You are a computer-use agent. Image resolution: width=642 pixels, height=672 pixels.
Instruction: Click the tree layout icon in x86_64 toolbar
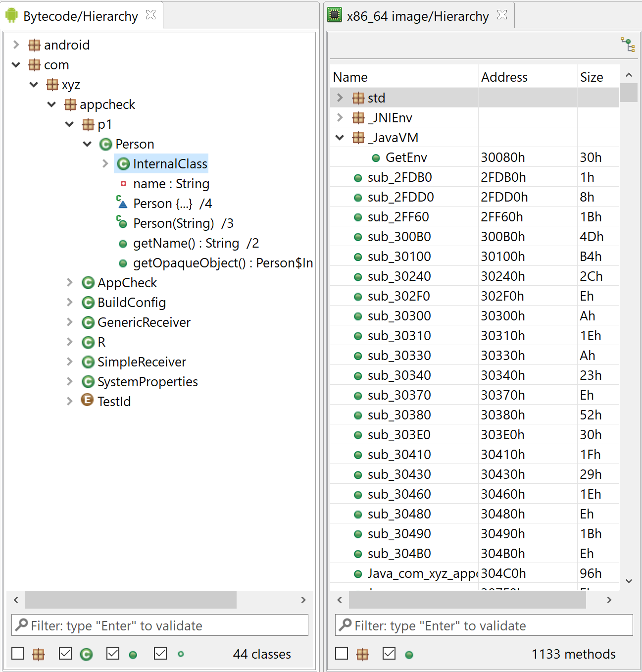click(x=628, y=45)
